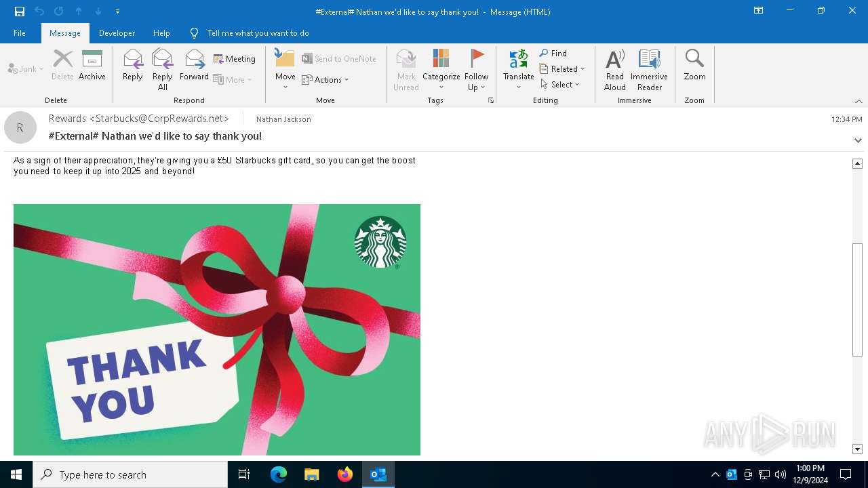Screen dimensions: 868x488
Task: Reply All to the email
Action: click(163, 70)
